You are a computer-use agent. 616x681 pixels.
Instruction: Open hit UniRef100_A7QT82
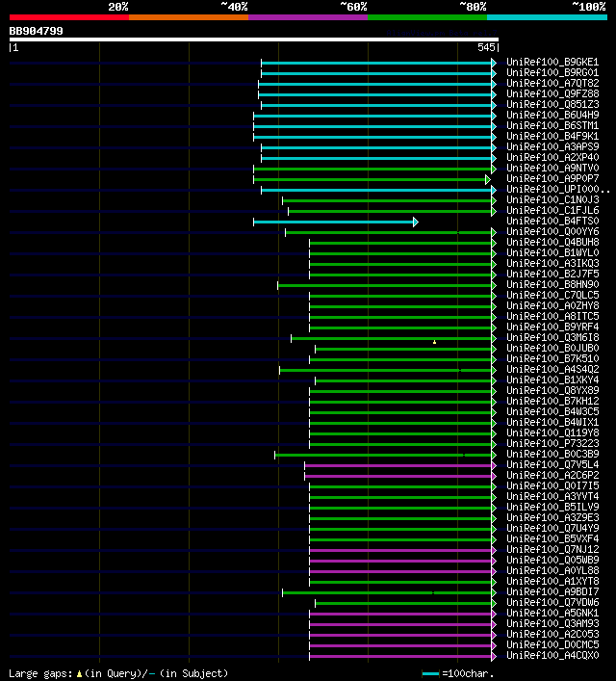click(552, 83)
